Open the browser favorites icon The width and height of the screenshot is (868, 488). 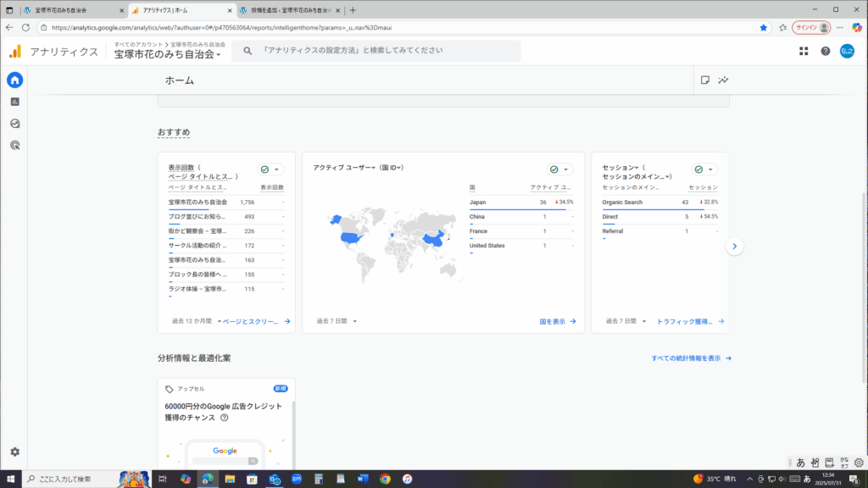pos(782,28)
